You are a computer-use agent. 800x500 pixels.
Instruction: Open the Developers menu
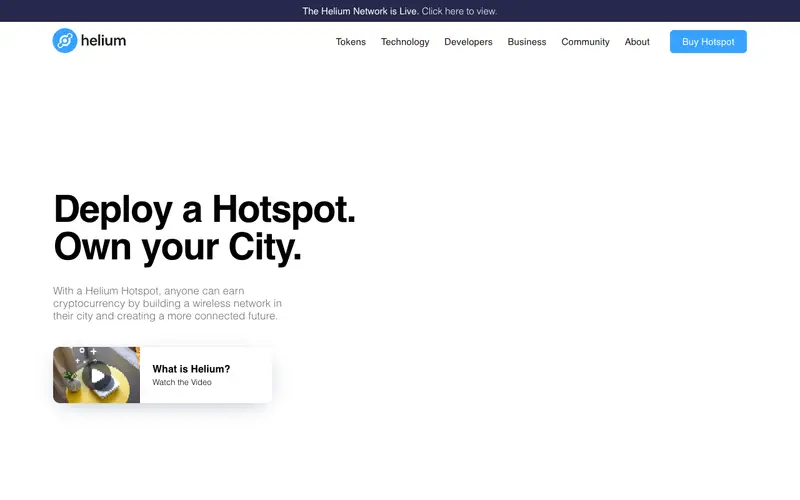point(468,42)
